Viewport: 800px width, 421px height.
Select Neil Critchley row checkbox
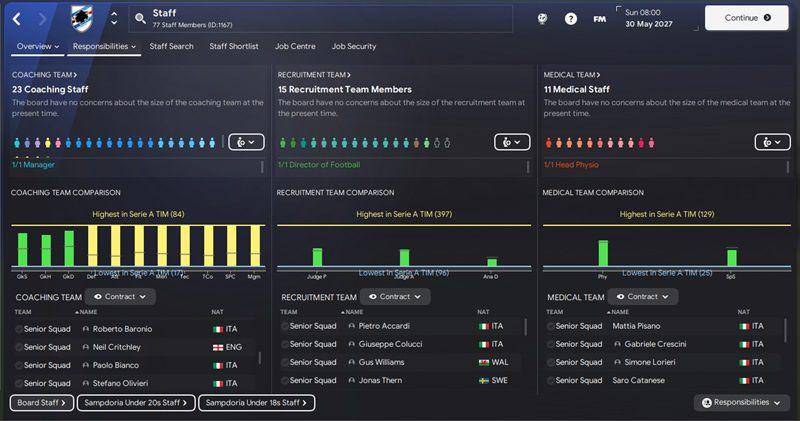coord(19,347)
